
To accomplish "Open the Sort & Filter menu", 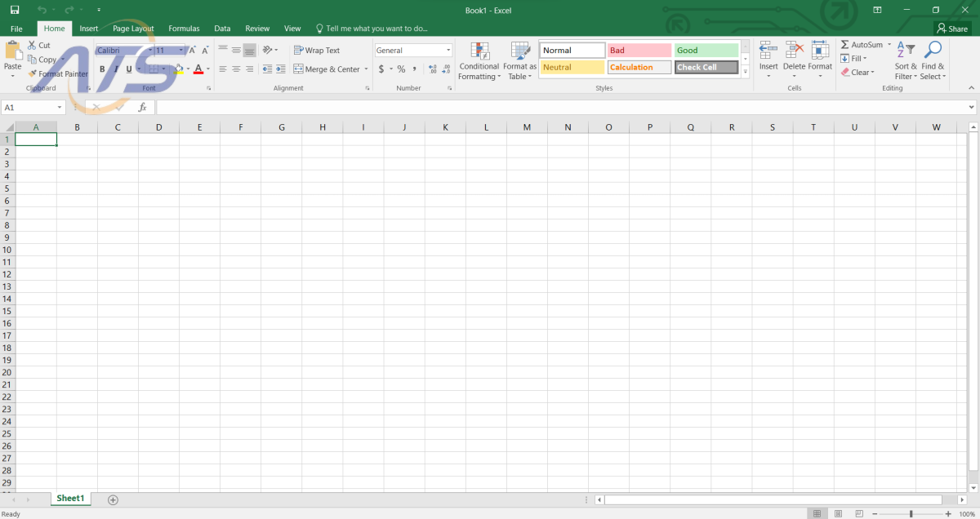I will pyautogui.click(x=906, y=61).
